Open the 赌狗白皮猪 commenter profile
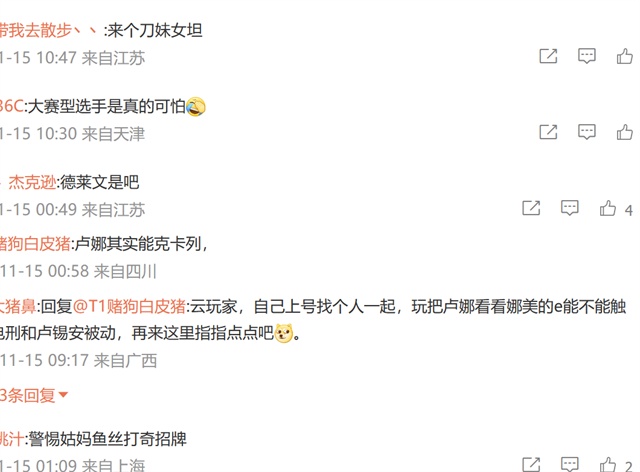This screenshot has height=472, width=640. point(36,244)
